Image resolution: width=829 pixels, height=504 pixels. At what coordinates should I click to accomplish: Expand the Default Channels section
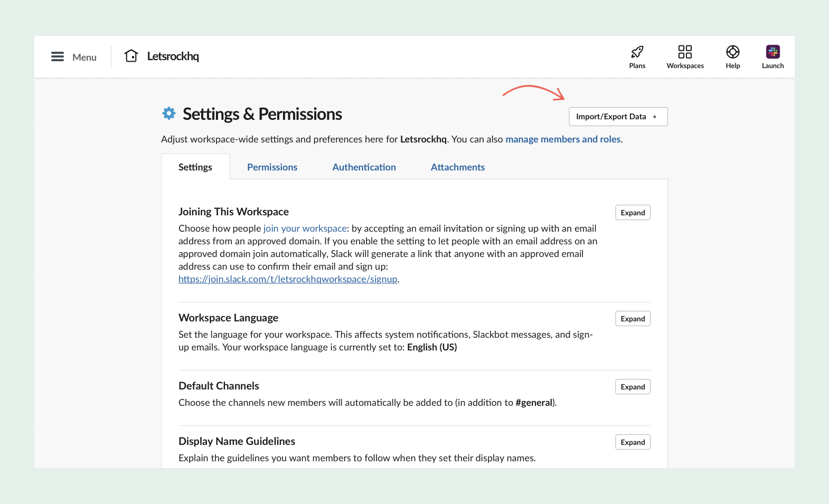point(633,387)
